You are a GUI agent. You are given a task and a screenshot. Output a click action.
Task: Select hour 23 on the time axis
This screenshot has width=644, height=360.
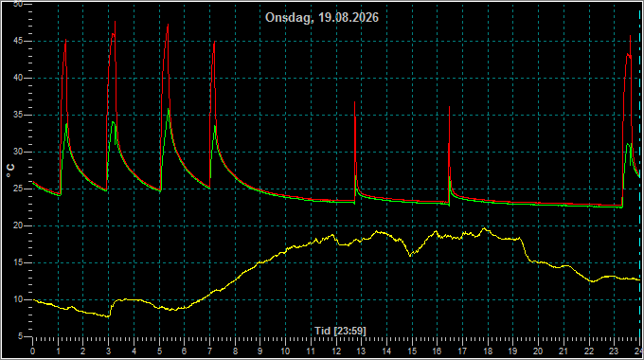coord(614,351)
